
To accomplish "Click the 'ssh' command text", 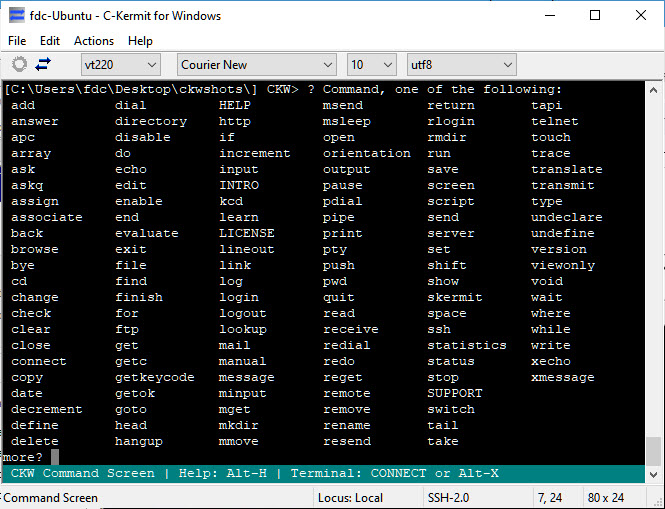I will pyautogui.click(x=439, y=329).
